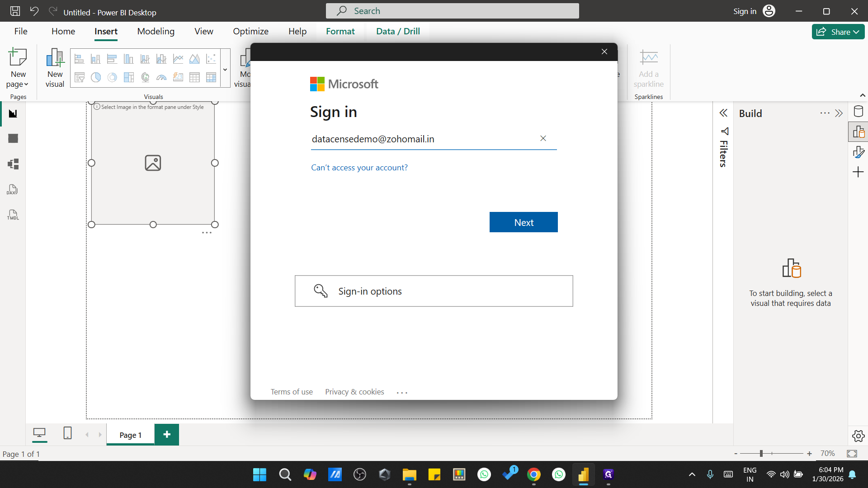Collapse the Filters pane using double chevron
Screen dimensions: 868x488
point(724,113)
